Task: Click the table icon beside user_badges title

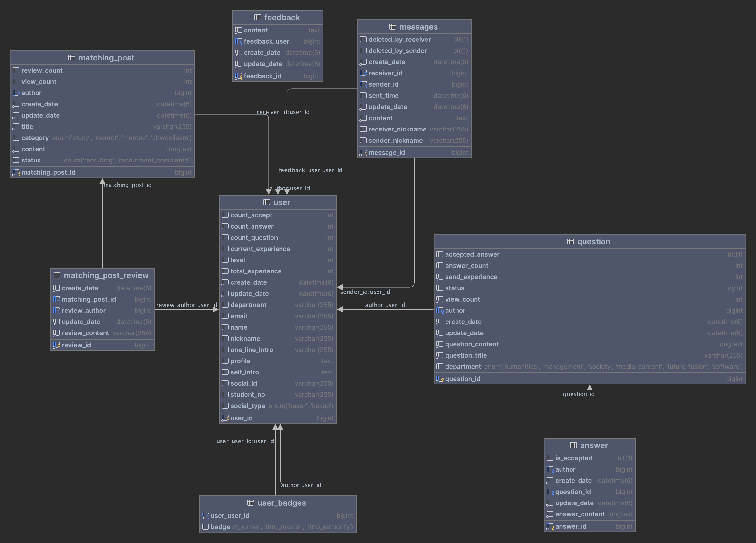Action: coord(251,503)
